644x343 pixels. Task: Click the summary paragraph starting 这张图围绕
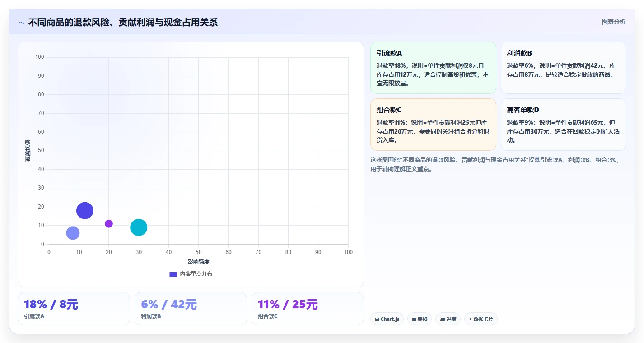point(496,165)
